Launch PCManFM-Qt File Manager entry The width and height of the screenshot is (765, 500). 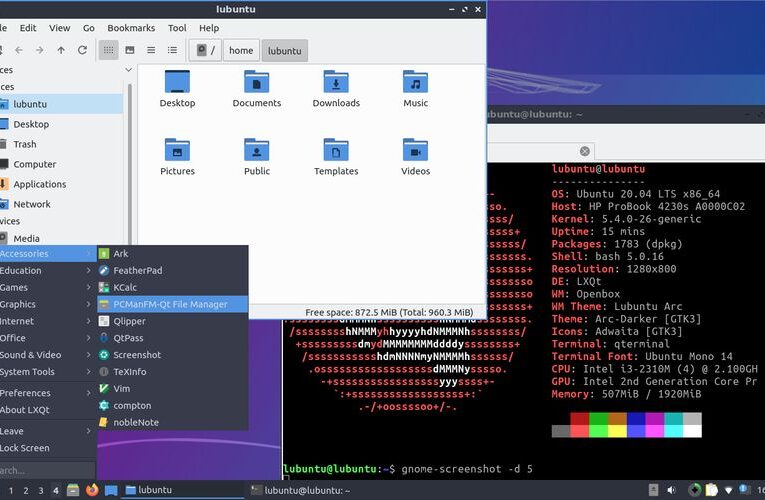(x=172, y=304)
